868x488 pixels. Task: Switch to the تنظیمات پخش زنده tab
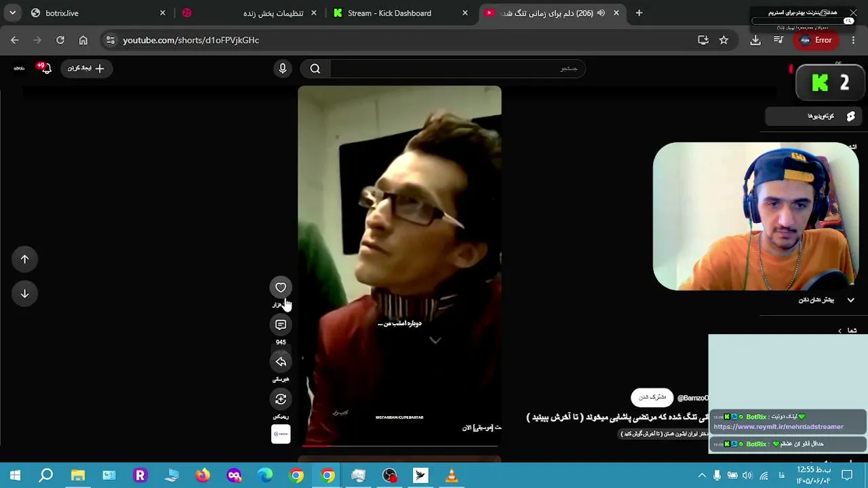249,13
